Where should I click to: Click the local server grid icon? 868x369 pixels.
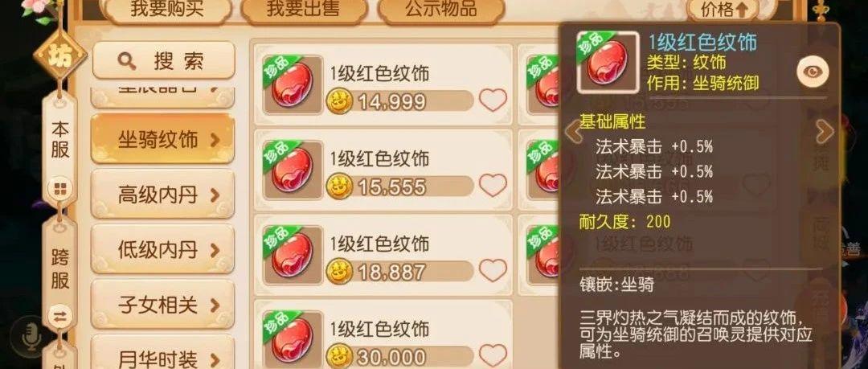(59, 189)
